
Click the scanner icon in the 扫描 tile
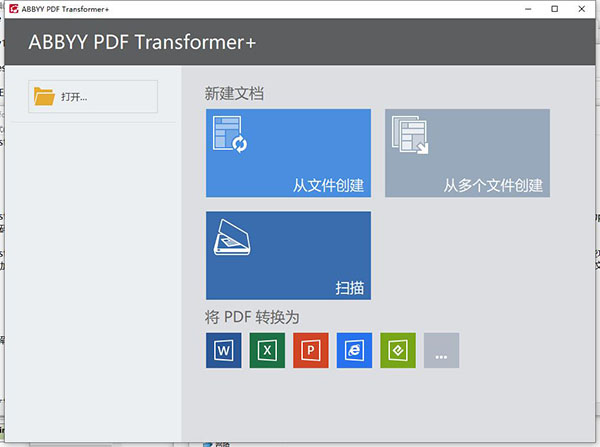[232, 237]
